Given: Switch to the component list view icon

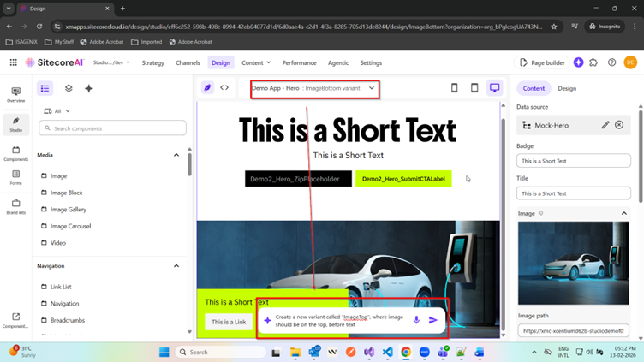Looking at the screenshot, I should click(45, 88).
